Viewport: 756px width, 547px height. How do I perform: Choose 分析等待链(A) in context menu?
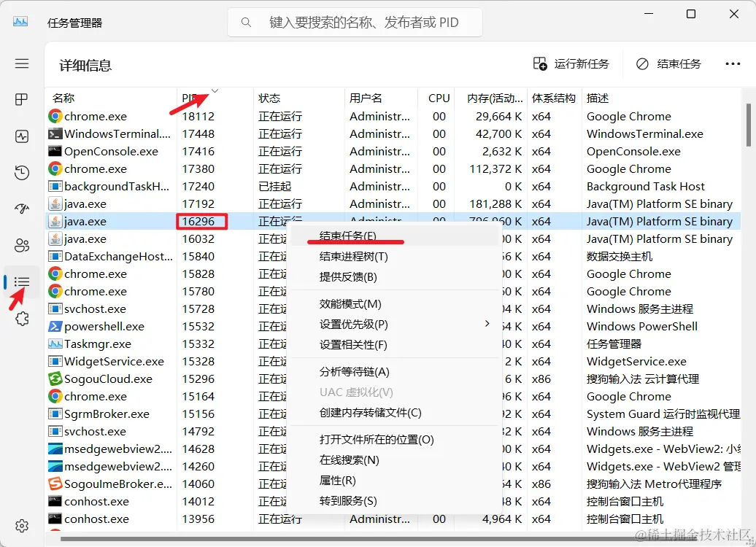[393, 372]
